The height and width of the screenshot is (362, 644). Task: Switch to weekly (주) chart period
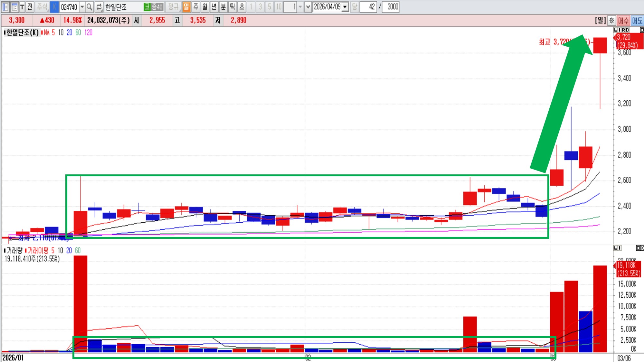pyautogui.click(x=196, y=7)
